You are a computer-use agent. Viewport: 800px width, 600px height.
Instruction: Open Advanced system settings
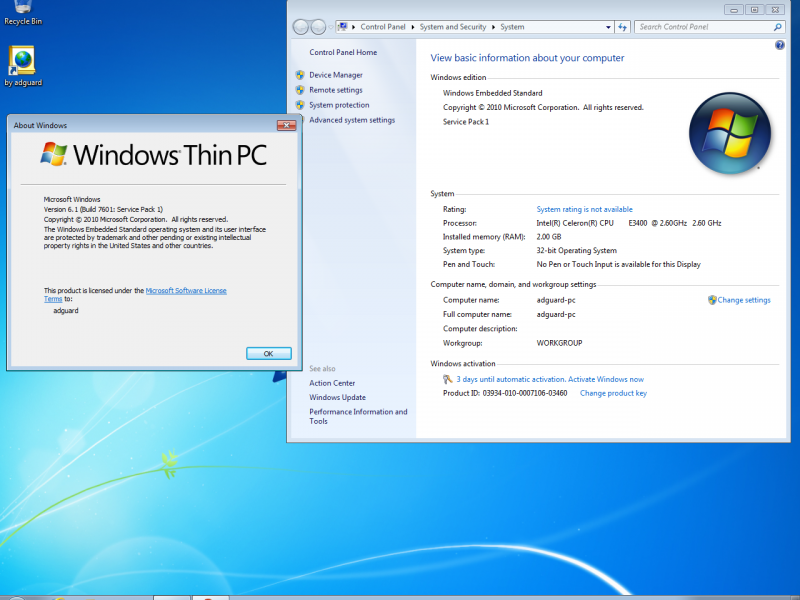click(352, 120)
